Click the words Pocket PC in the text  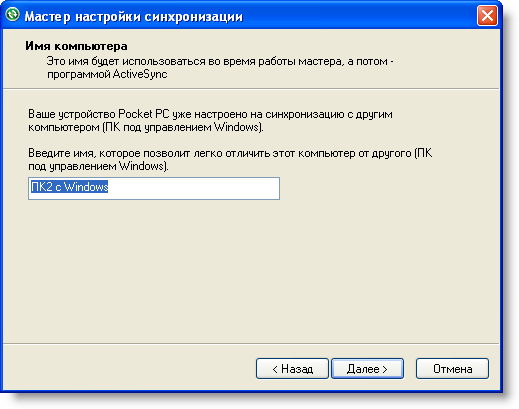pyautogui.click(x=144, y=114)
